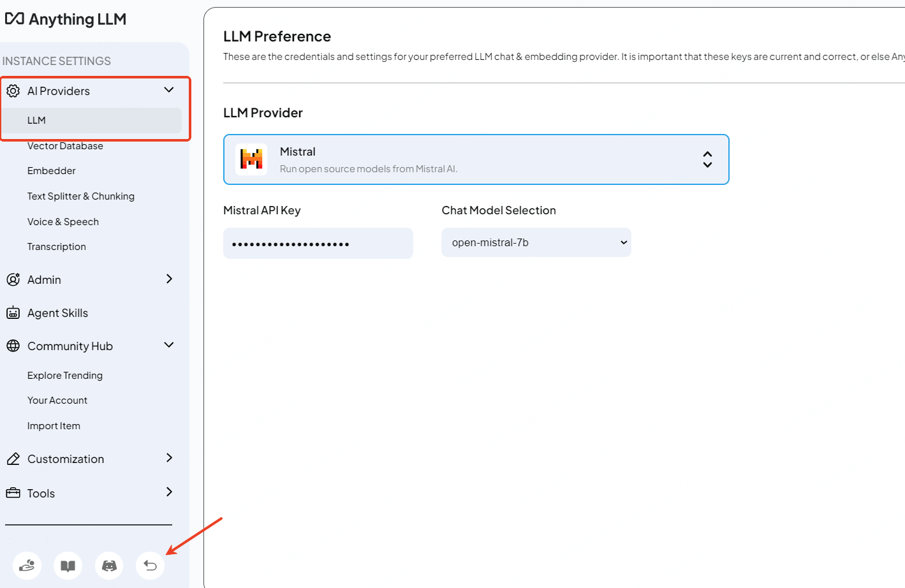
Task: Click the Community Hub globe icon
Action: 13,346
